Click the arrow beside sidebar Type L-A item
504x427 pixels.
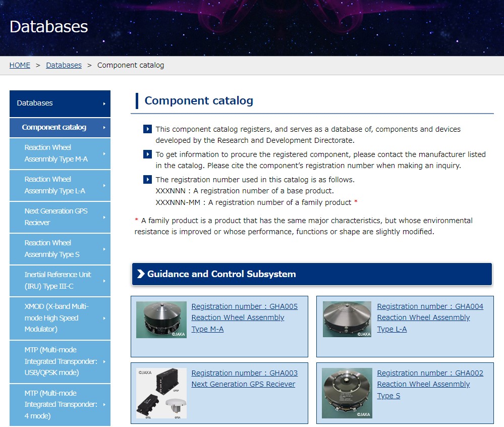104,186
